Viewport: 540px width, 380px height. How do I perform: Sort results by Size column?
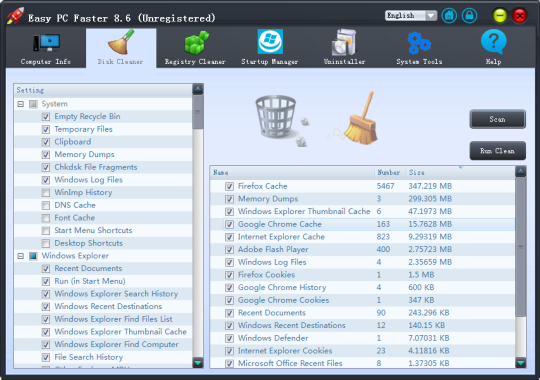click(460, 172)
